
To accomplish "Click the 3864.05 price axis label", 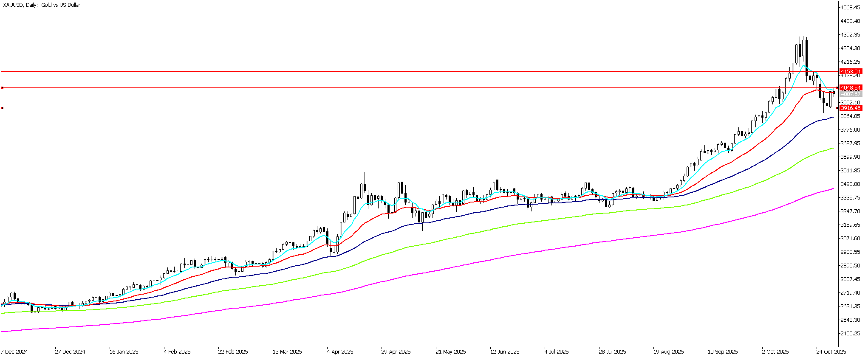I will click(x=850, y=116).
